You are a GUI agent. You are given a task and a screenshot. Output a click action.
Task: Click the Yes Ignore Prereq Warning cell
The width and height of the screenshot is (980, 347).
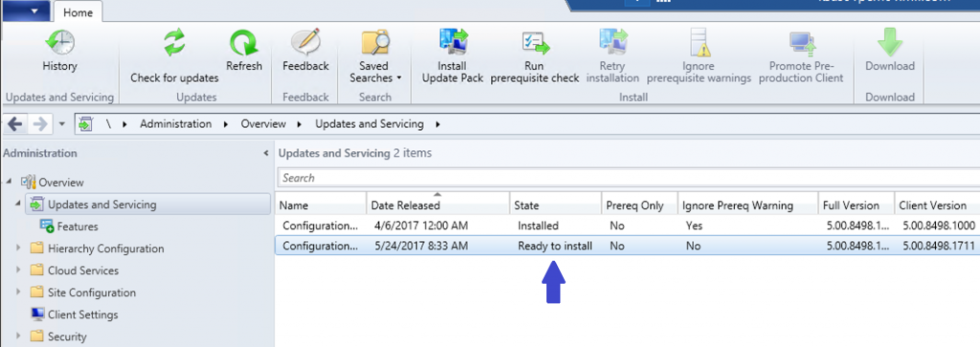[x=694, y=226]
